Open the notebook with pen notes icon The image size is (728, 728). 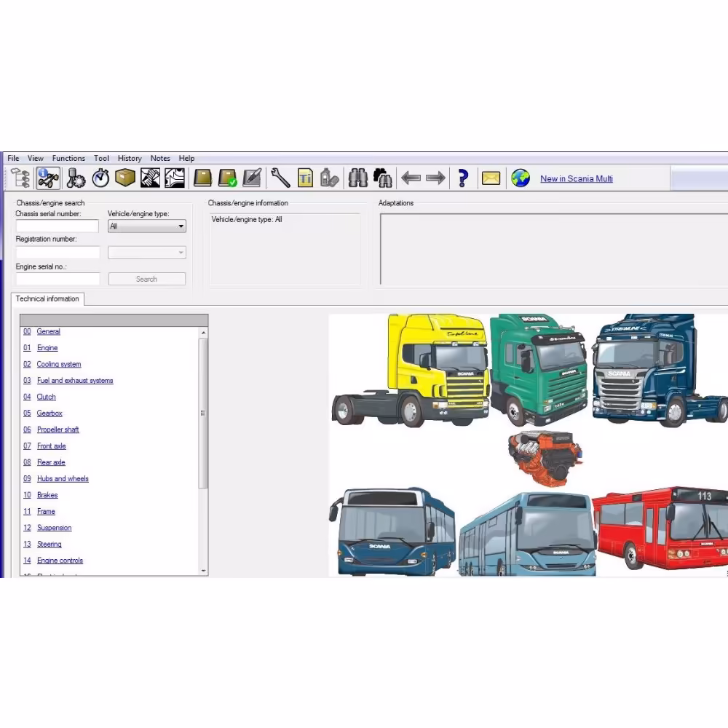click(252, 178)
